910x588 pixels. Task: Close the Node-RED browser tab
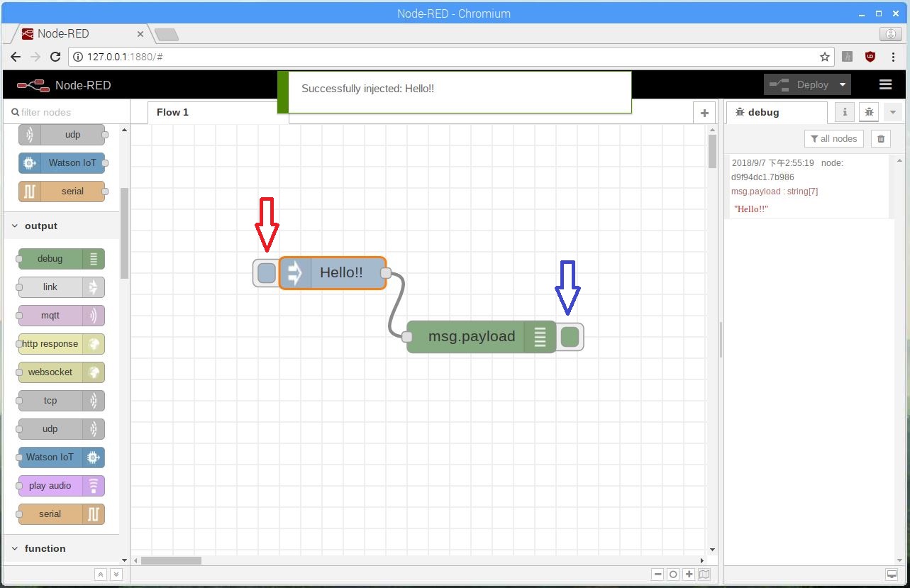point(140,33)
